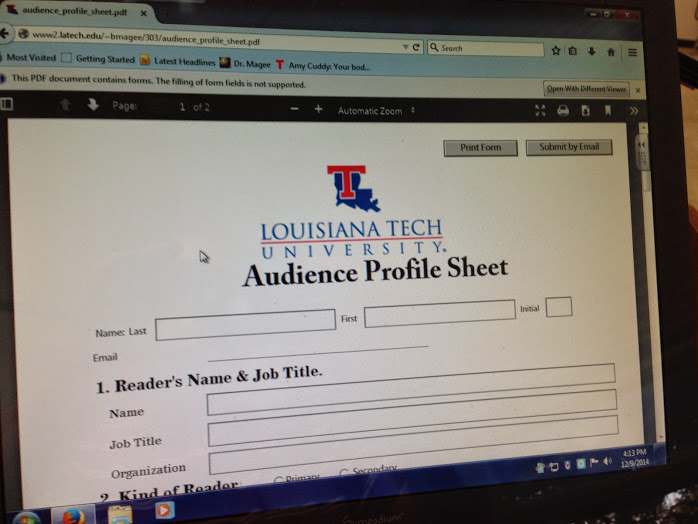Click the '1. Reader's Name & Job Title.' heading
This screenshot has width=698, height=524.
click(209, 379)
